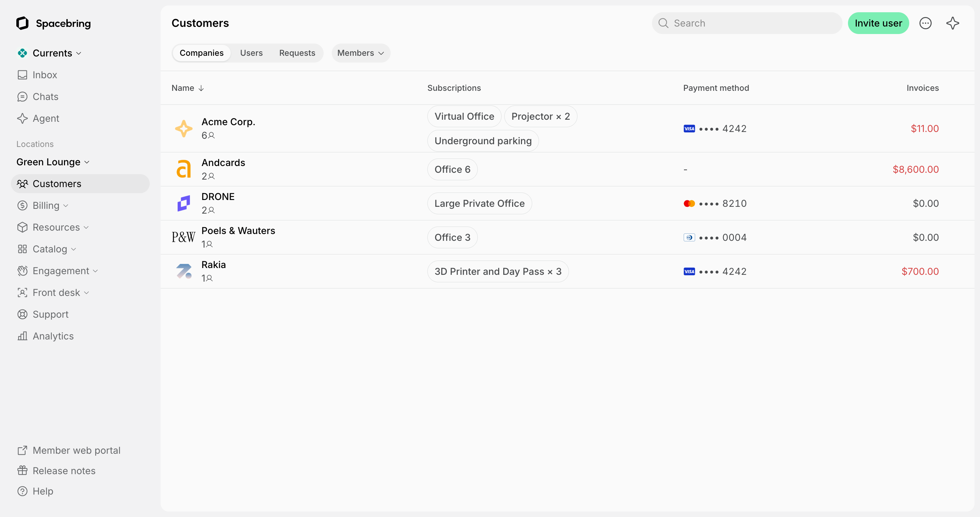The width and height of the screenshot is (980, 517).
Task: Open Member web portal link
Action: pyautogui.click(x=69, y=450)
